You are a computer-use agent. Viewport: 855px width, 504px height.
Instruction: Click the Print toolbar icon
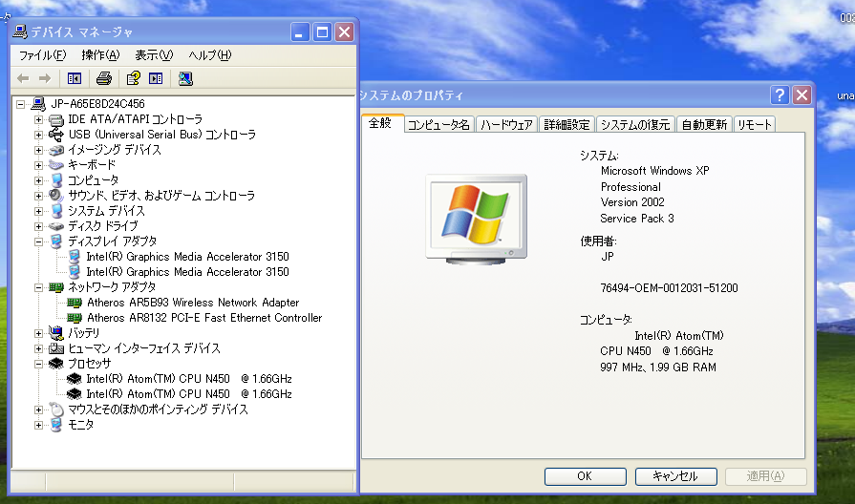(104, 78)
